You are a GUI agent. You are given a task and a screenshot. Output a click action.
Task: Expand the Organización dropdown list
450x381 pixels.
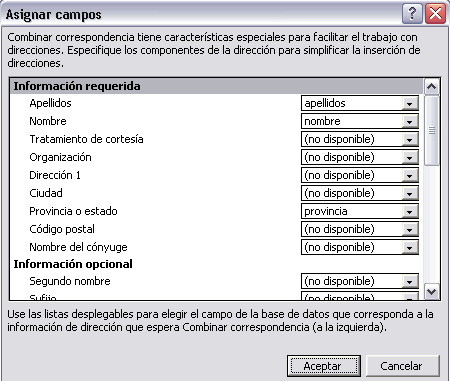tap(409, 157)
